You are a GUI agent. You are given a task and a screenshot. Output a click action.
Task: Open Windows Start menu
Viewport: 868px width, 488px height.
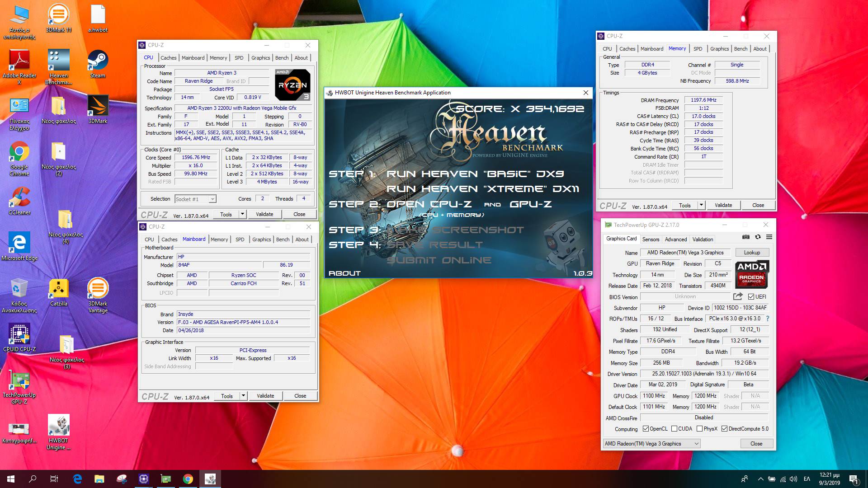(11, 479)
